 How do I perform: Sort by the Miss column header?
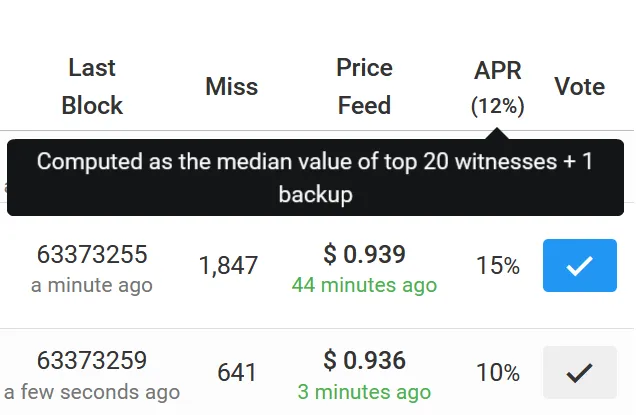[x=232, y=86]
